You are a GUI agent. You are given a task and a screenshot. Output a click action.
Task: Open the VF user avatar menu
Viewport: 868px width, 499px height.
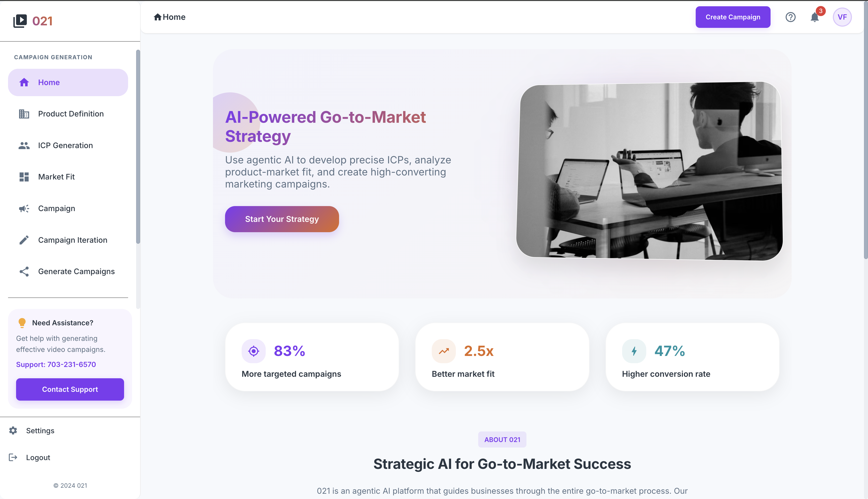tap(842, 17)
